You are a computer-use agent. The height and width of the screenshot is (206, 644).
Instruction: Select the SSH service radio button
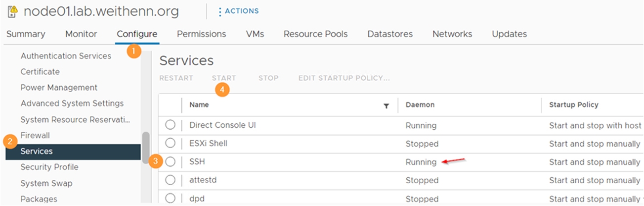coord(171,161)
